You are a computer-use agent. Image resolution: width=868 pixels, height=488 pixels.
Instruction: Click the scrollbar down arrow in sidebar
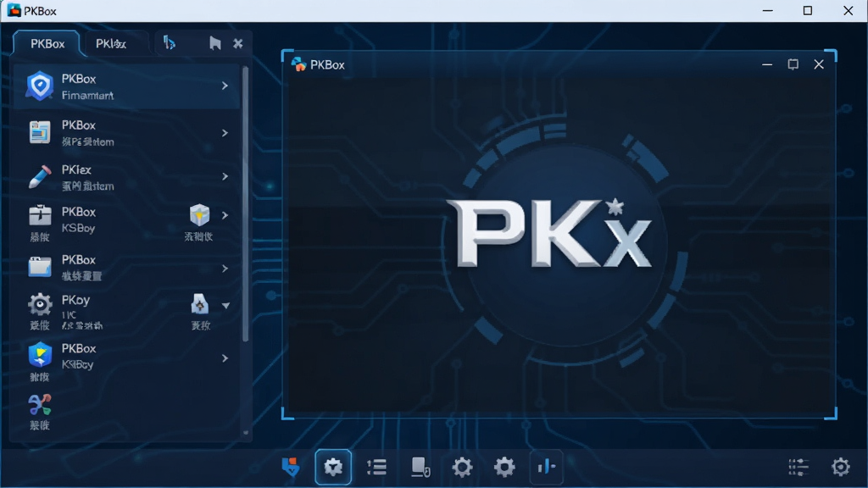[246, 433]
